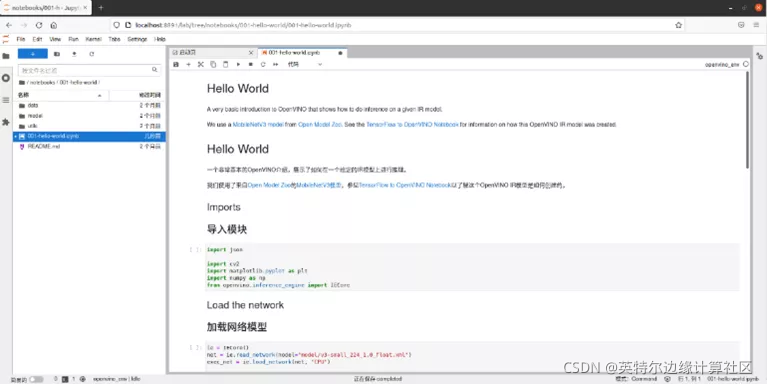Copy the selected cell
Viewport: 767px width, 384px height.
(213, 64)
